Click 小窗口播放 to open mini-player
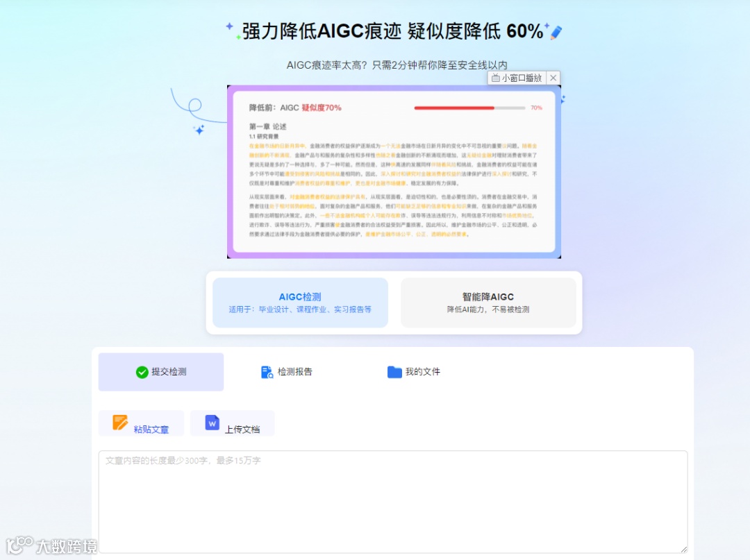750x560 pixels. point(517,78)
